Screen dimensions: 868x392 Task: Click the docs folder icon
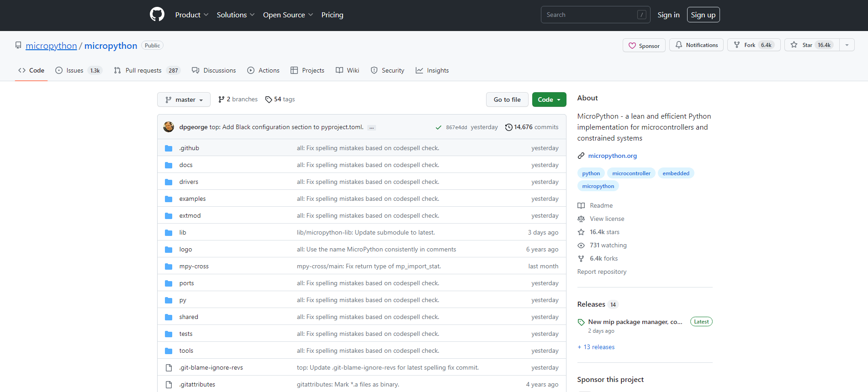coord(169,165)
